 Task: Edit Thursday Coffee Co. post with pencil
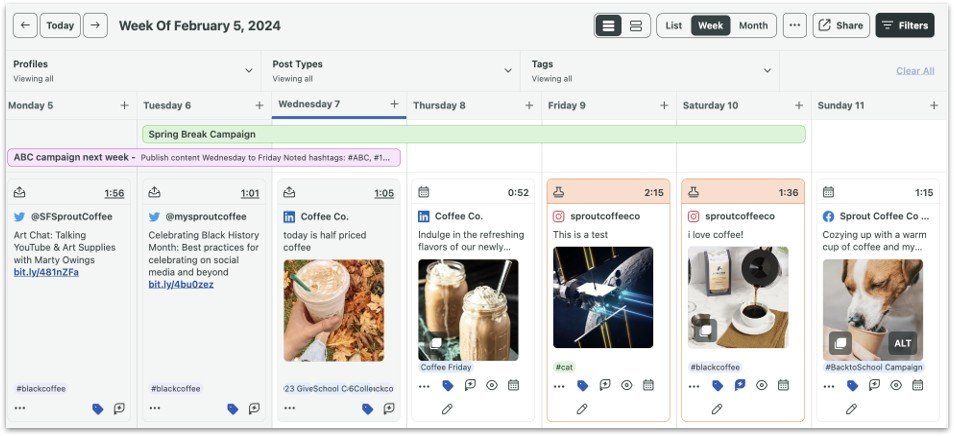pyautogui.click(x=447, y=408)
